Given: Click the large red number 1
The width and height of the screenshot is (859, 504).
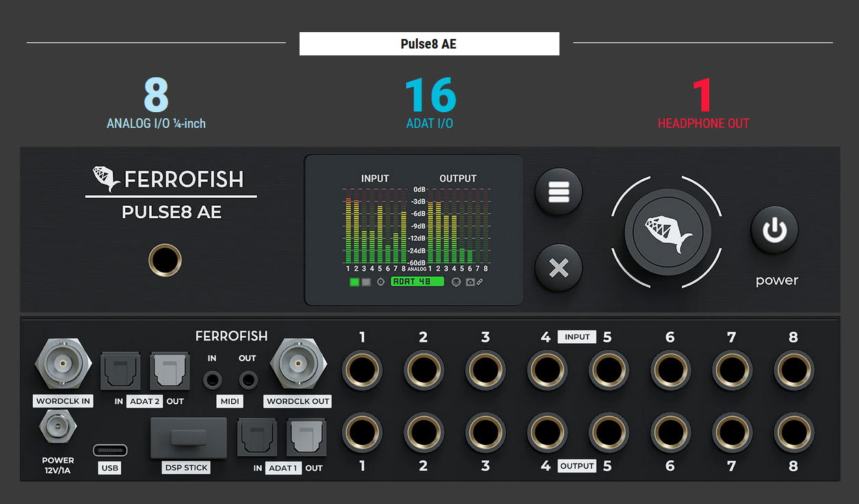Looking at the screenshot, I should 702,95.
